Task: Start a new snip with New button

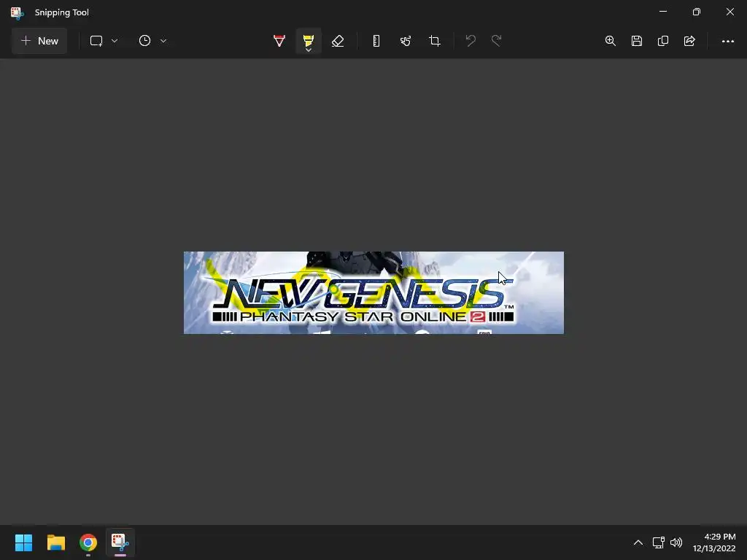Action: tap(39, 41)
